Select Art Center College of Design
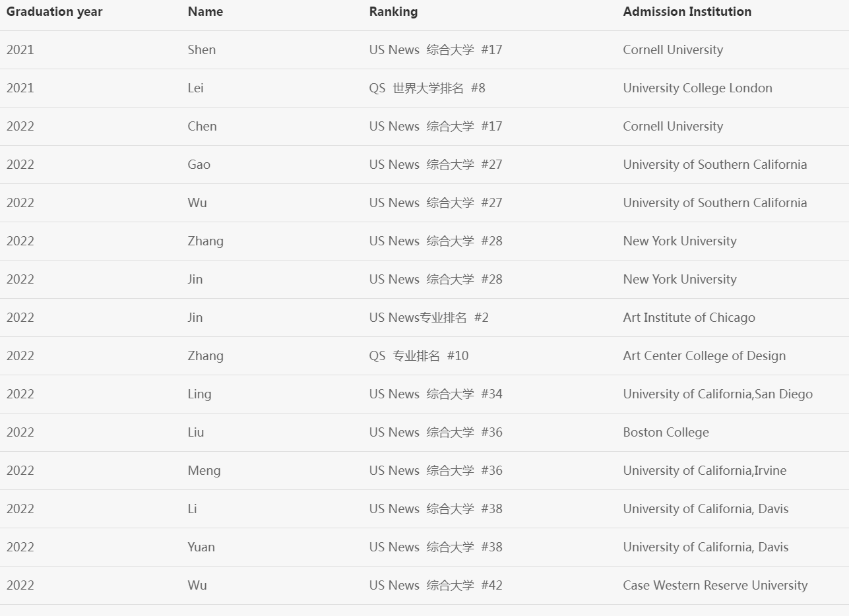The height and width of the screenshot is (616, 849). pyautogui.click(x=705, y=356)
